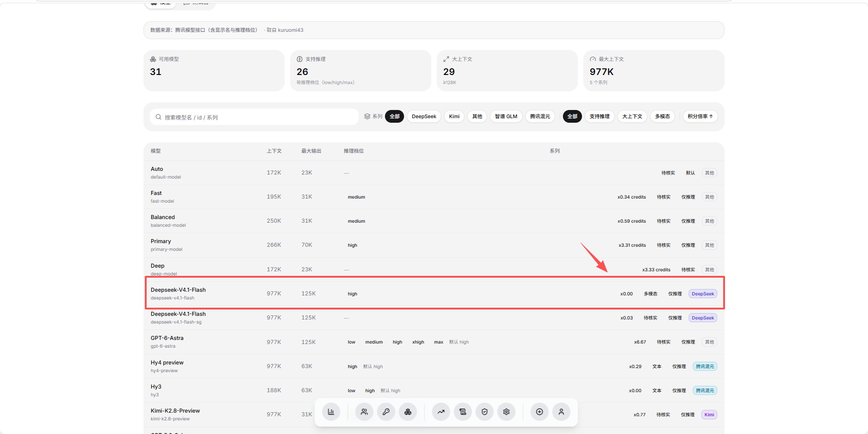868x434 pixels.
Task: Open the scroll logs icon in dock
Action: [463, 412]
